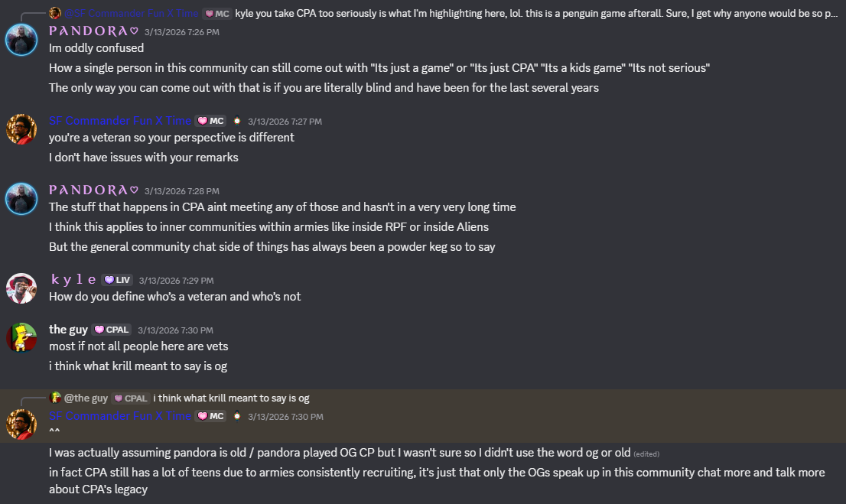Click the LIV role tag next to kyle
Screen dimensions: 846x504
[x=117, y=280]
